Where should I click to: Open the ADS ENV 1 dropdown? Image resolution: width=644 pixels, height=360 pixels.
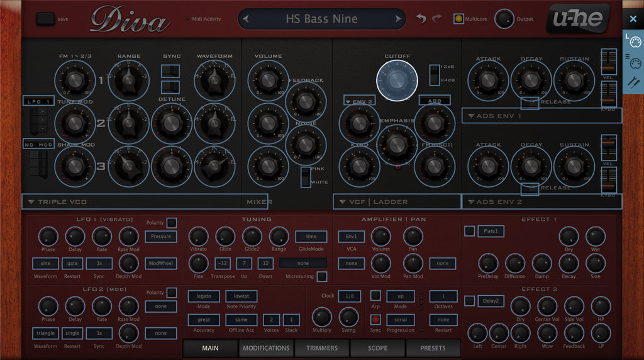pyautogui.click(x=541, y=116)
